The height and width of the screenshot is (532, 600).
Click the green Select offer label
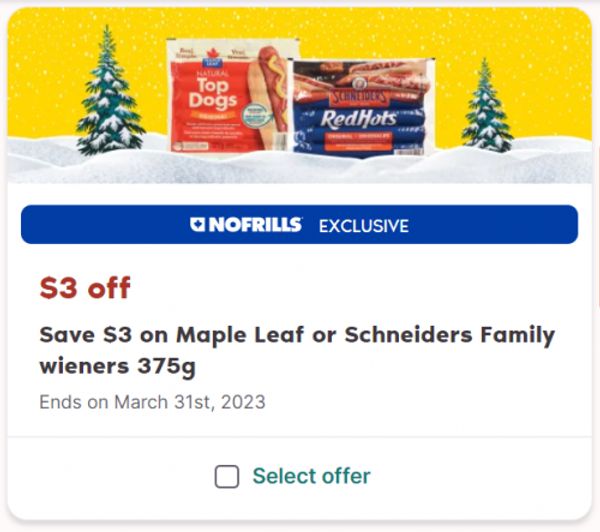(x=311, y=476)
